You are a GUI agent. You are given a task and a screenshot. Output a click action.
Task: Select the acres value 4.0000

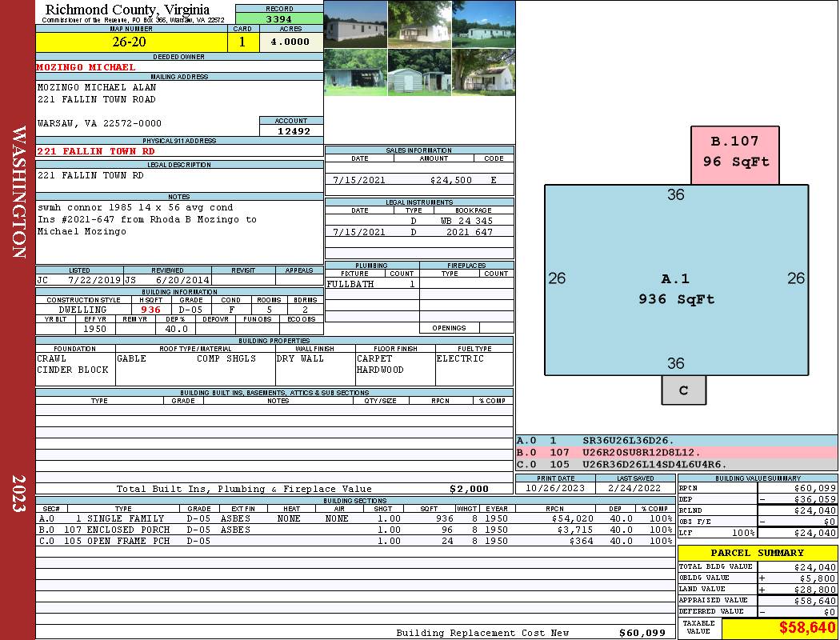tap(290, 42)
